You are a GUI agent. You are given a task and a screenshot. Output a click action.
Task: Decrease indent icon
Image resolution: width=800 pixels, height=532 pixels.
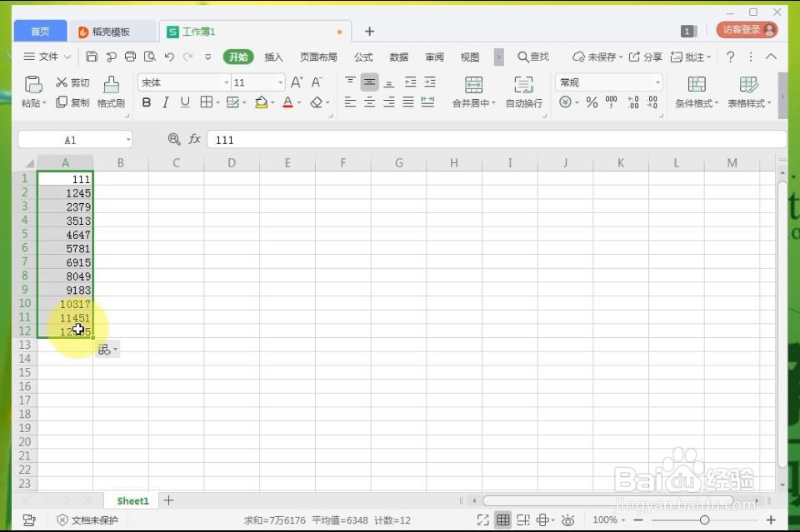[x=410, y=82]
